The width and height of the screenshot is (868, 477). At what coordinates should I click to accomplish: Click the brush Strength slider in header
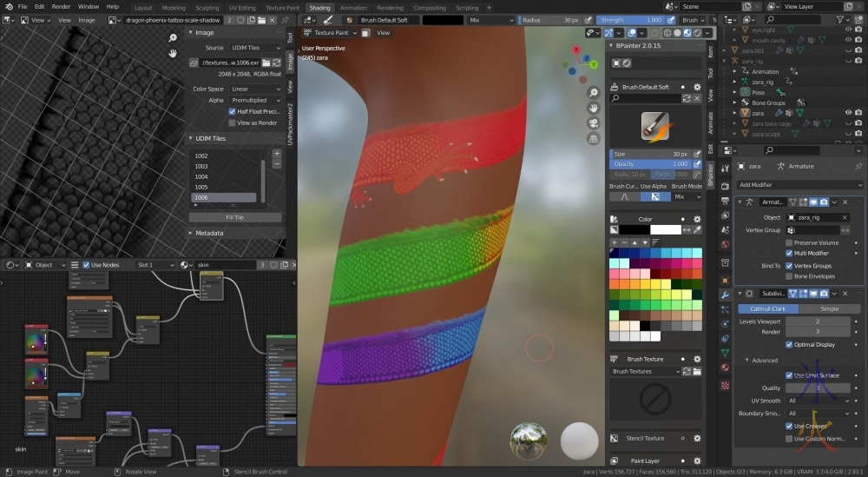[629, 20]
